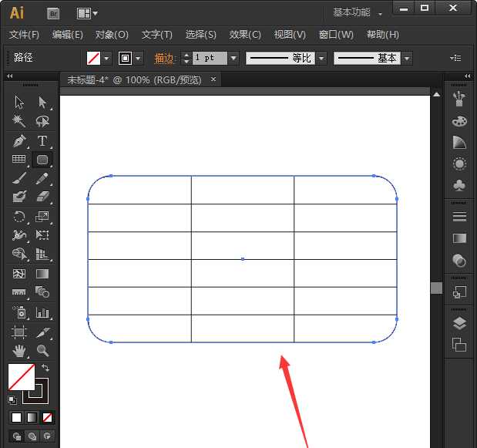Select the Pen tool
Image resolution: width=477 pixels, height=448 pixels.
pyautogui.click(x=19, y=140)
